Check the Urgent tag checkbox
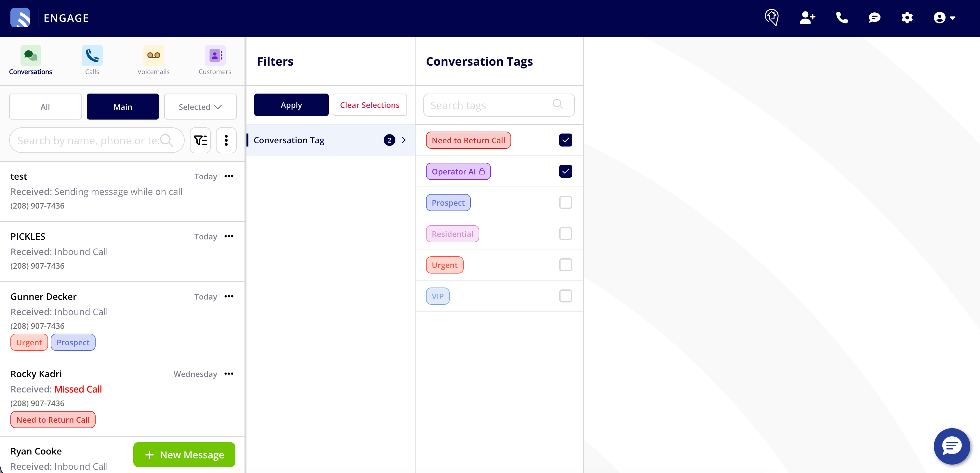Viewport: 980px width, 473px height. click(566, 265)
